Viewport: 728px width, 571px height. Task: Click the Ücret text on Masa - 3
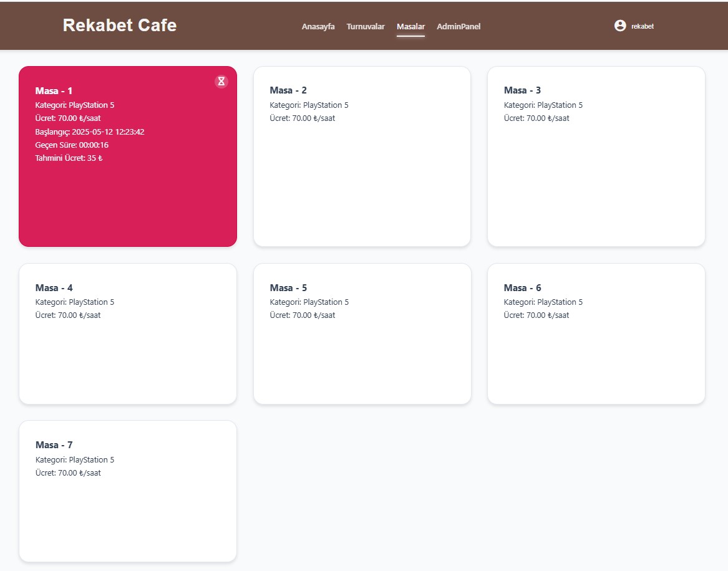[x=536, y=118]
